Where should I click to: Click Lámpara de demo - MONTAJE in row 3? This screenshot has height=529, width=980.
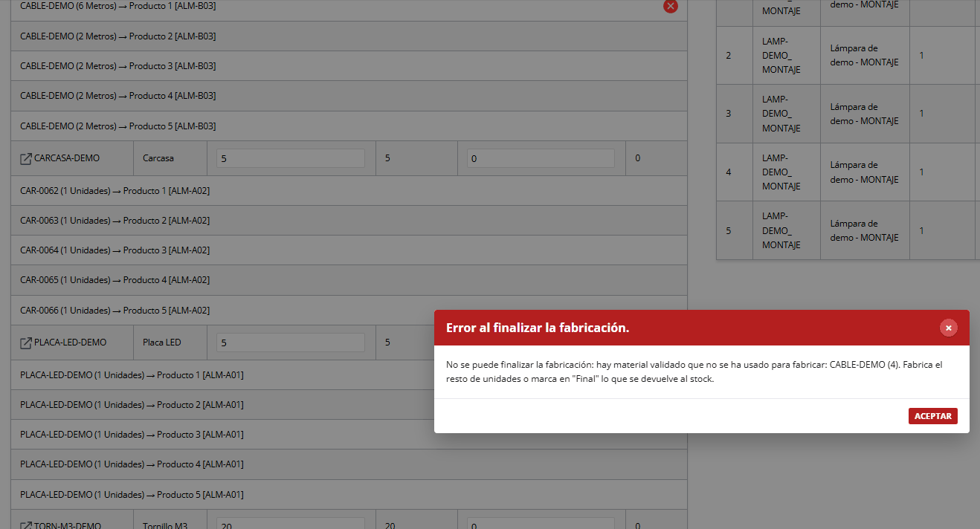click(x=865, y=114)
